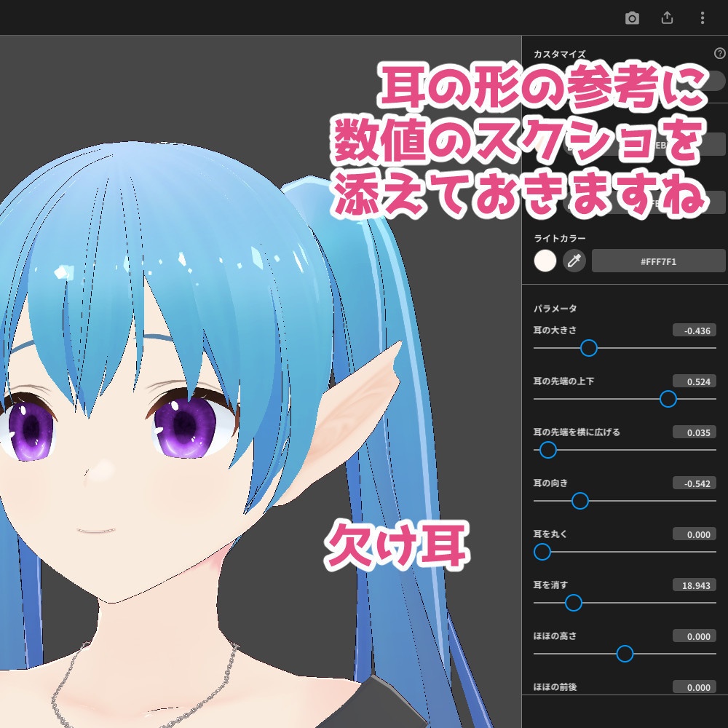Open sharing options via the export icon
The image size is (728, 728).
[x=667, y=18]
